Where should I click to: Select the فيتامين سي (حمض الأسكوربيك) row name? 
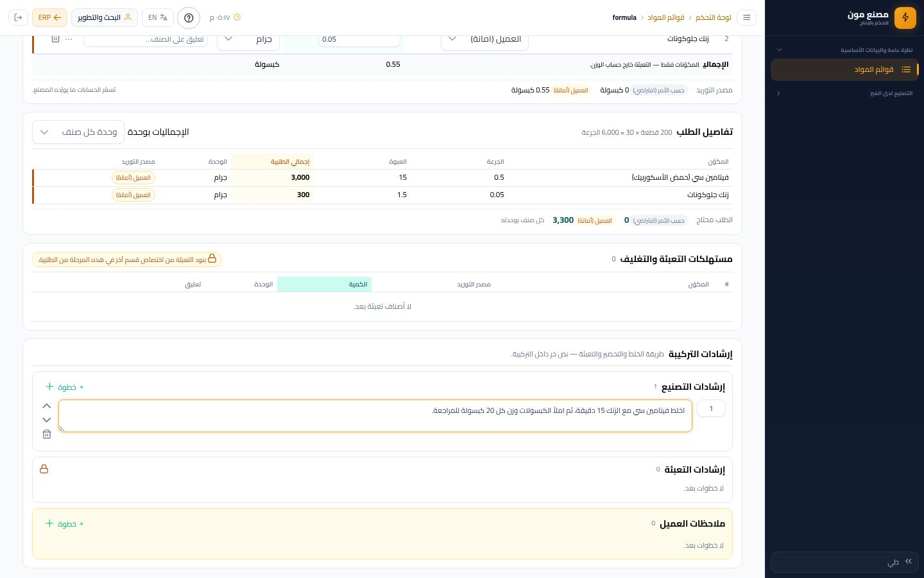[x=680, y=177]
